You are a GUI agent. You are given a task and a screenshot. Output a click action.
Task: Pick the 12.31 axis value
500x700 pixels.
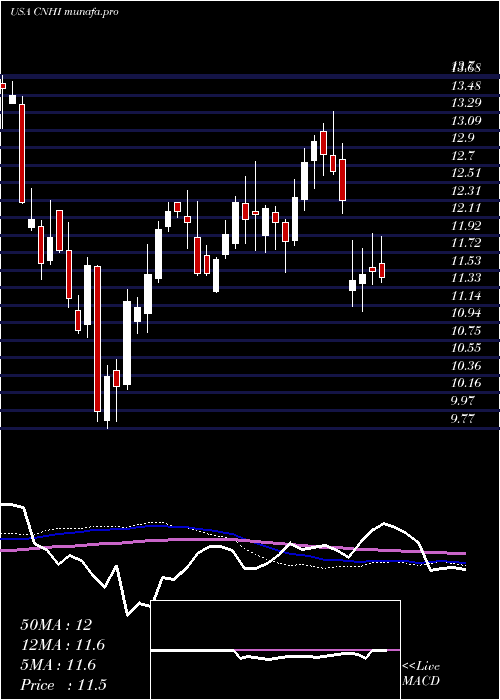pos(466,191)
